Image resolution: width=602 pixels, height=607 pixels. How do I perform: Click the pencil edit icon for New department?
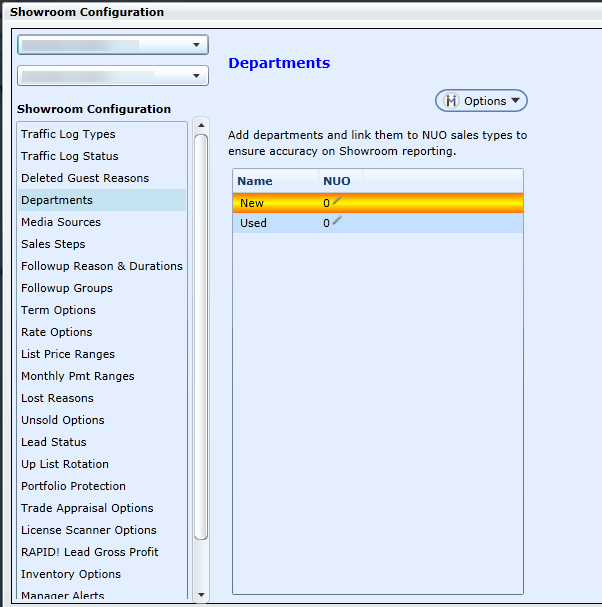[x=337, y=202]
